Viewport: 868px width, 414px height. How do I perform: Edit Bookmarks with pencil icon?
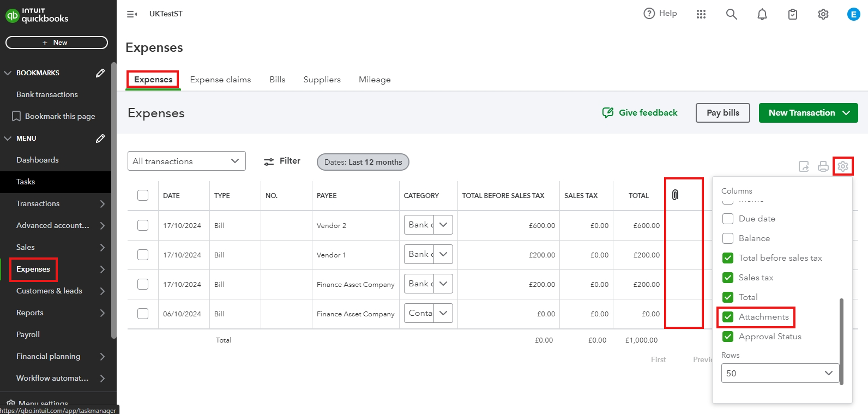click(100, 73)
